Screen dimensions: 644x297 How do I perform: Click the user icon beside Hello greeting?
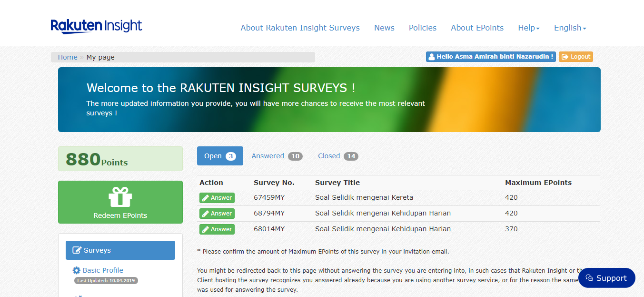pyautogui.click(x=431, y=57)
